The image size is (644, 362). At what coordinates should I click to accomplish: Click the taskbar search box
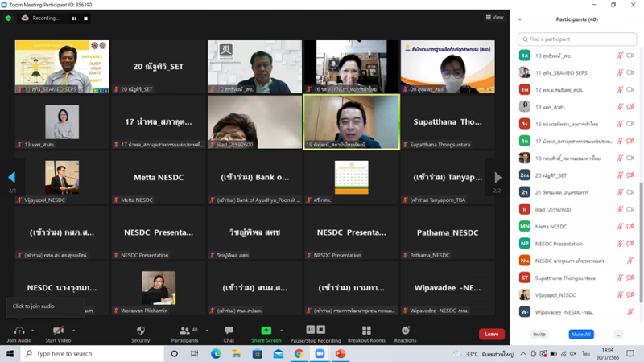click(x=93, y=353)
